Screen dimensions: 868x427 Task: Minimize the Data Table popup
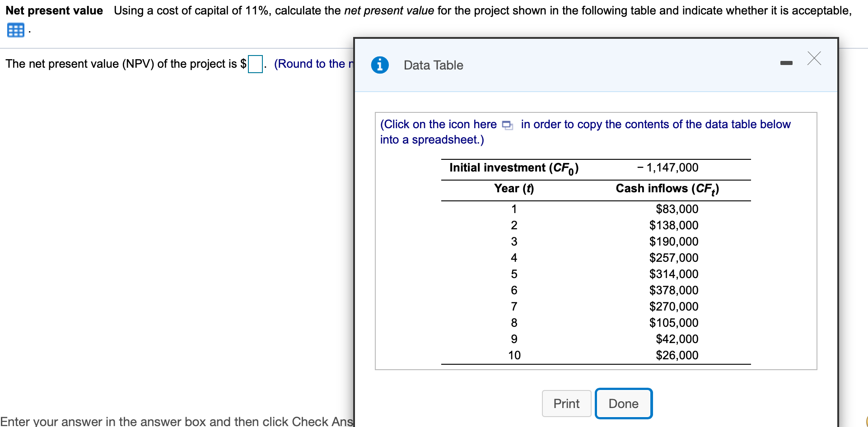tap(786, 63)
